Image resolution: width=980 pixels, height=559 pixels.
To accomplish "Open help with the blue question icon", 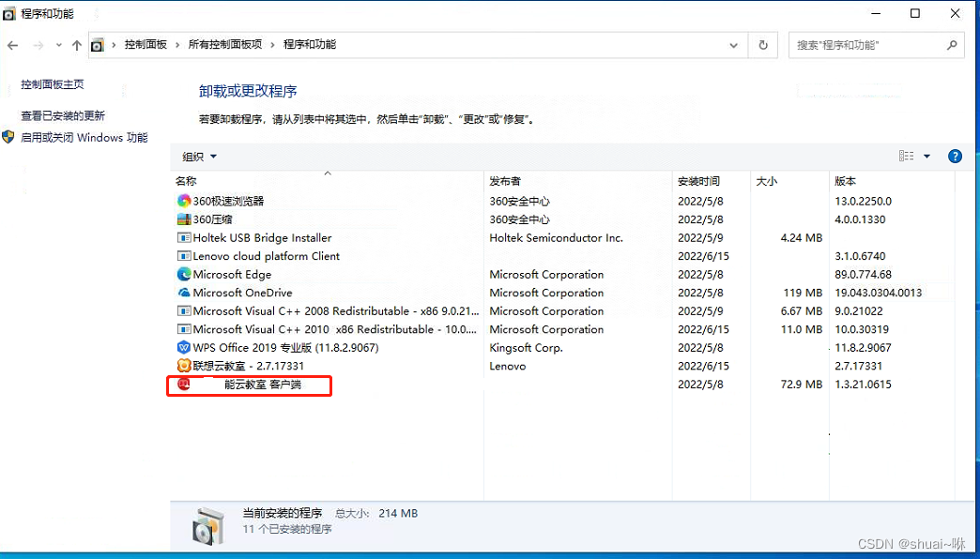I will pyautogui.click(x=955, y=157).
